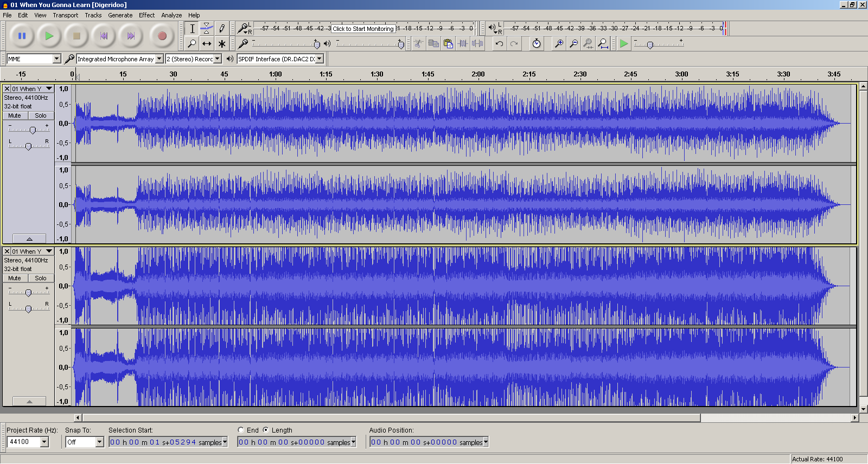
Task: Select the Selection (I-beam) tool
Action: pos(192,28)
